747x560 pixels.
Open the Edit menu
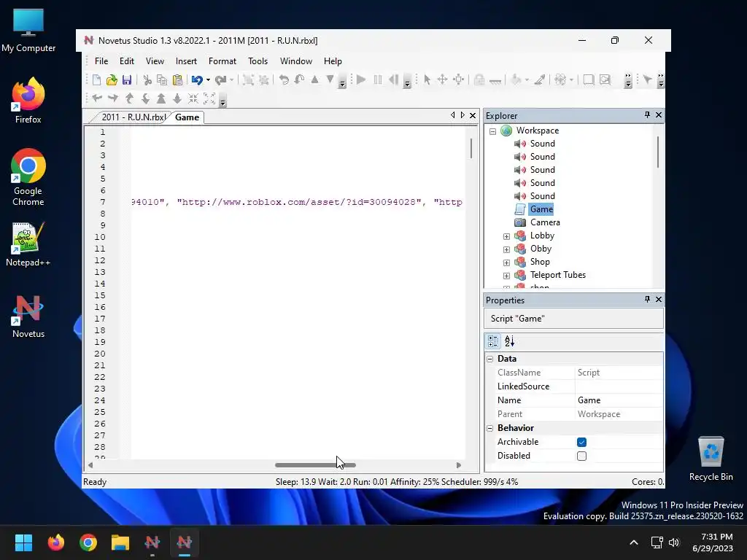[127, 61]
